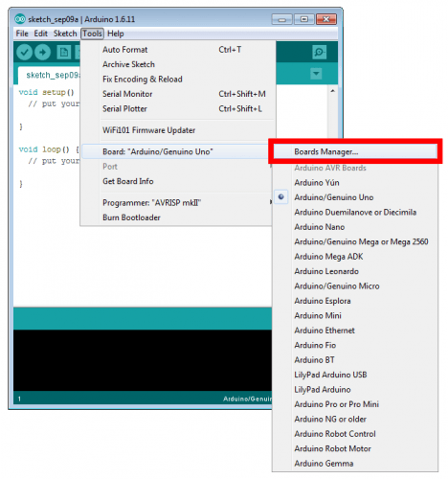This screenshot has height=479, width=448.
Task: Minimize the Arduino window
Action: 281,19
